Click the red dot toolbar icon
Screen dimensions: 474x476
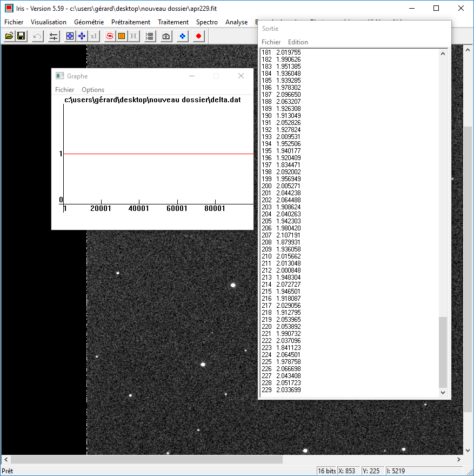click(x=199, y=36)
